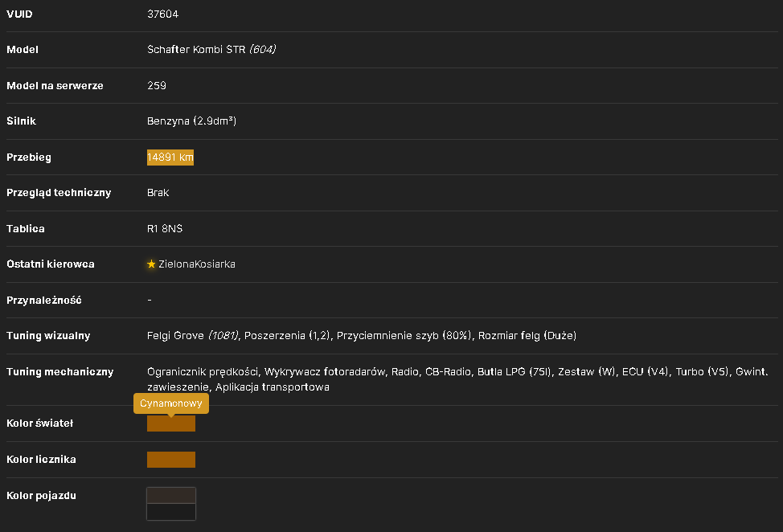The height and width of the screenshot is (532, 783).
Task: Select the upper Kolor pojazdu swatch
Action: (171, 496)
